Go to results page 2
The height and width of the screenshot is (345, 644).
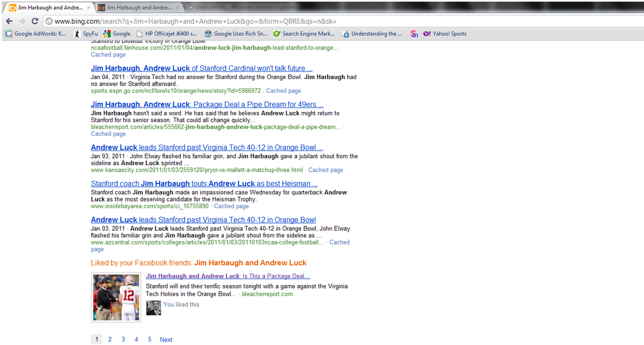point(110,340)
